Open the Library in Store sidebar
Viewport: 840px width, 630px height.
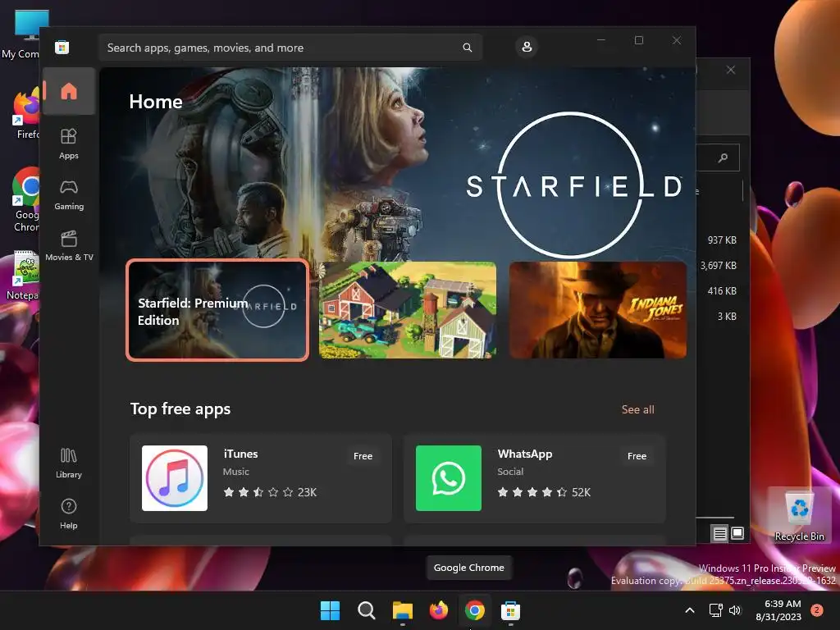[69, 463]
